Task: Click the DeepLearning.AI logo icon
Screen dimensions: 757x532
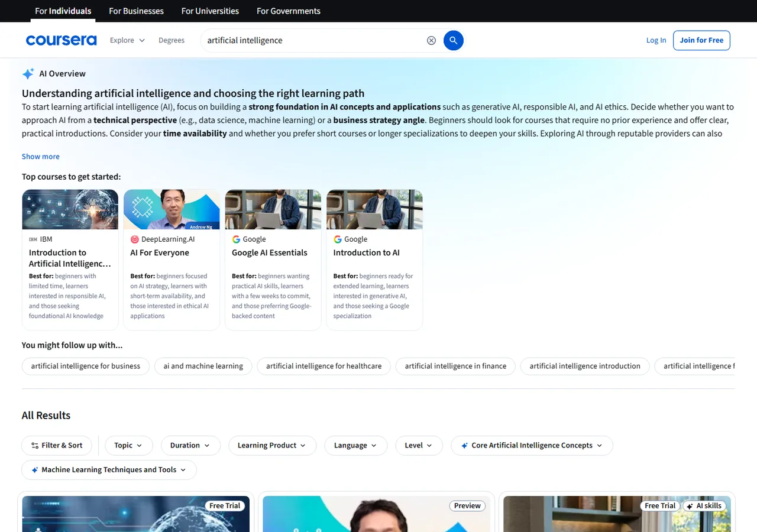Action: pyautogui.click(x=135, y=239)
